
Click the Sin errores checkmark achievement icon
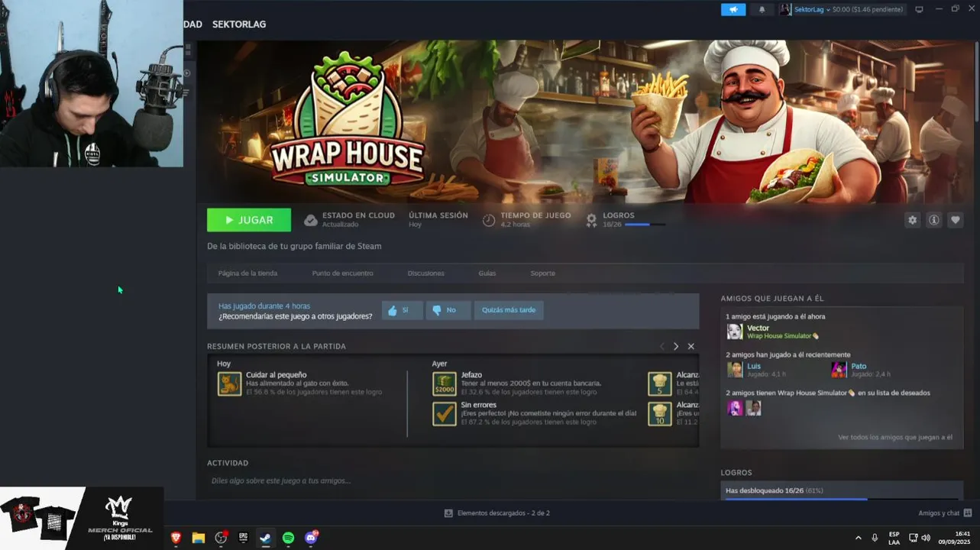(445, 414)
